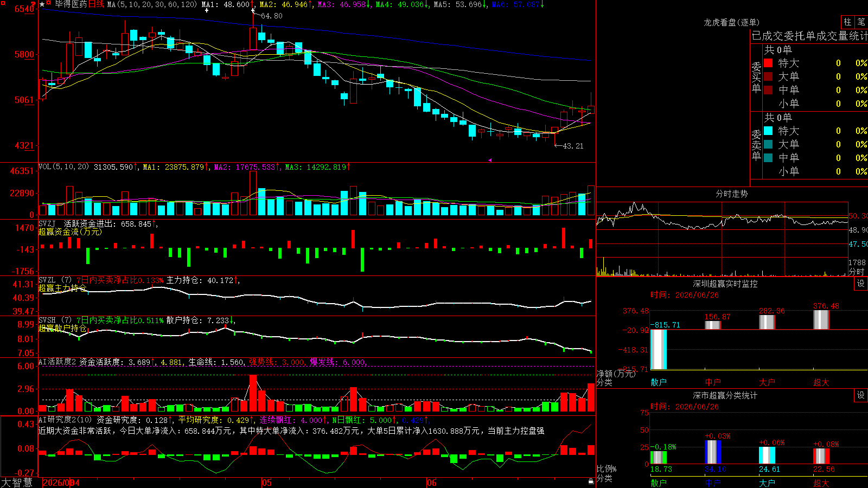The height and width of the screenshot is (488, 868).
Task: Click the red gear icon before the stock name
Action: (x=48, y=3)
